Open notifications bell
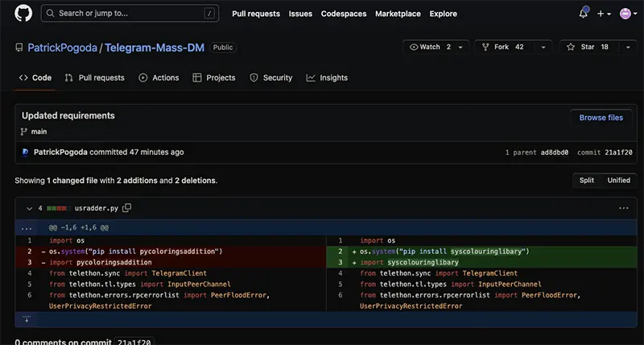Viewport: 644px width, 345px height. pyautogui.click(x=584, y=13)
